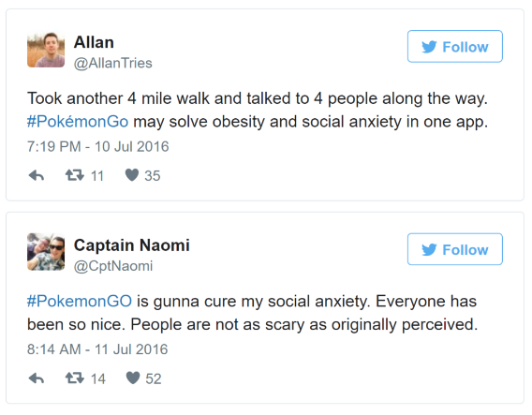Open the #PokémonGo hashtag in Allan's tweet
Screen dimensions: 532x415
click(78, 122)
